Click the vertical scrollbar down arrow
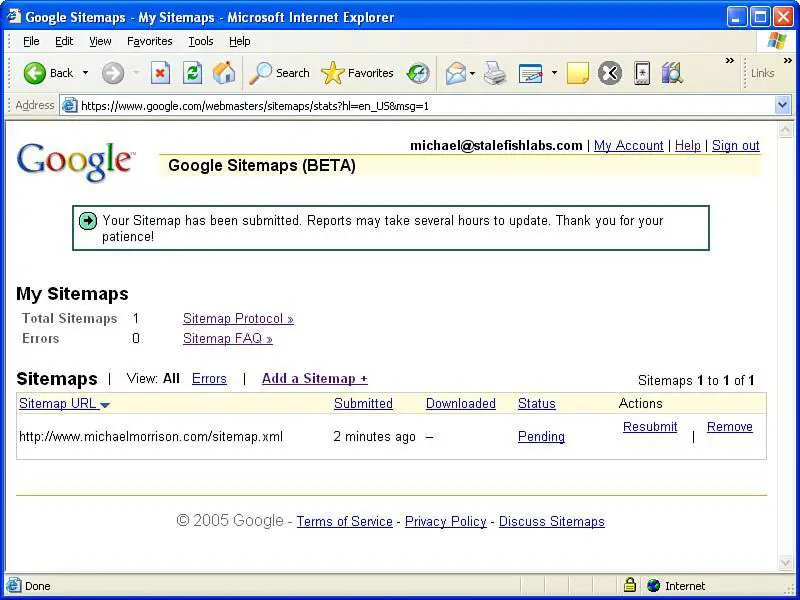The image size is (800, 600). coord(785,563)
